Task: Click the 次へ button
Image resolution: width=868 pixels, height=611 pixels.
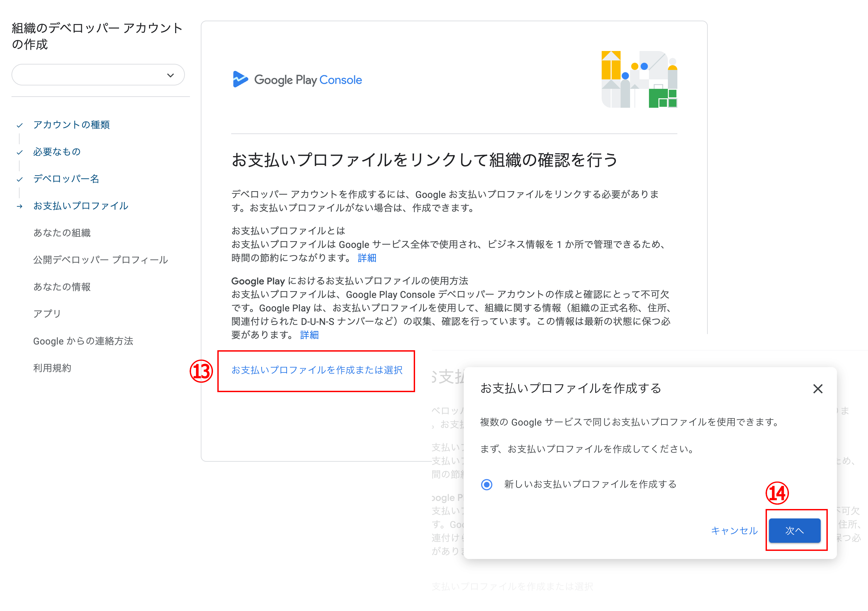Action: click(795, 531)
